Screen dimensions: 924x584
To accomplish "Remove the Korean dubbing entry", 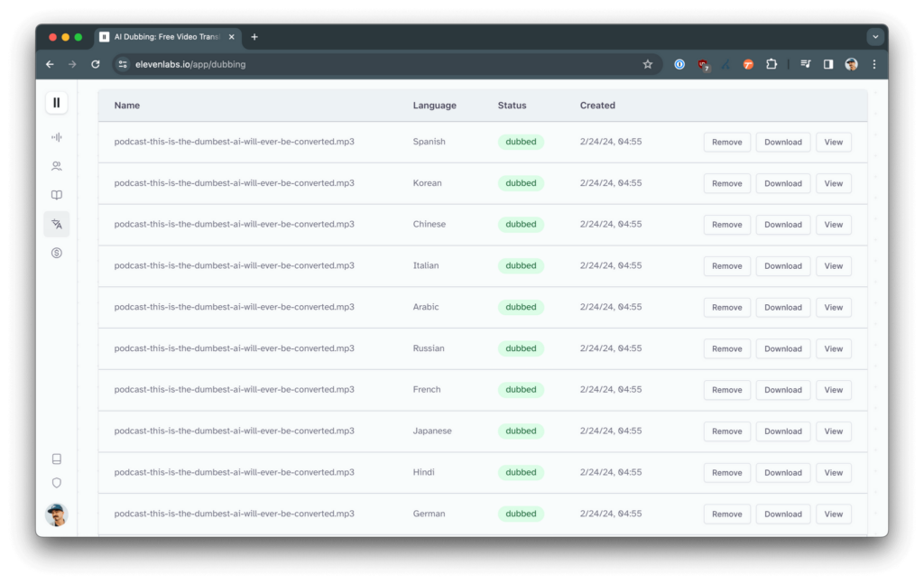I will pos(726,183).
